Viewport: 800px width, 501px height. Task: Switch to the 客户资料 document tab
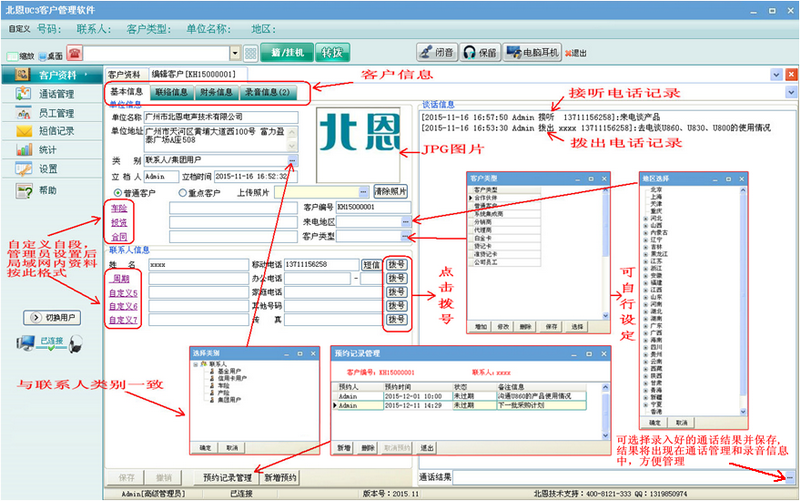coord(124,74)
